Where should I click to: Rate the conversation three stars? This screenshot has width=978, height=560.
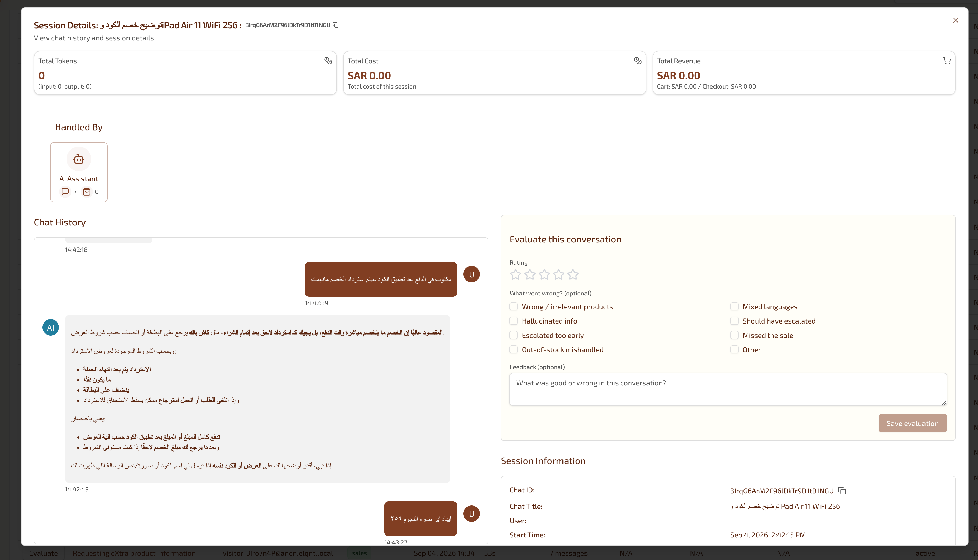pos(544,275)
